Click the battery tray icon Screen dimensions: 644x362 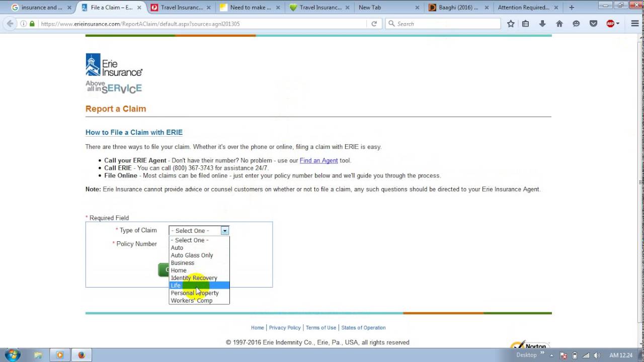(575, 355)
